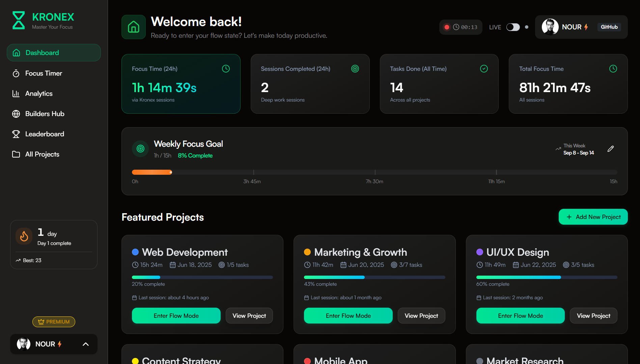Screen dimensions: 640x364
Task: Open the Leaderboard section
Action: pyautogui.click(x=45, y=134)
